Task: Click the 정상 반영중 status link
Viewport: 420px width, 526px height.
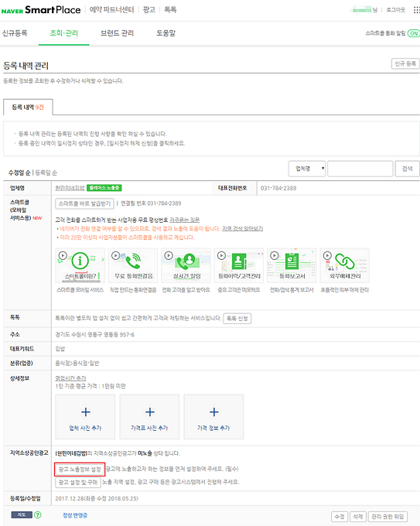Action: tap(75, 515)
